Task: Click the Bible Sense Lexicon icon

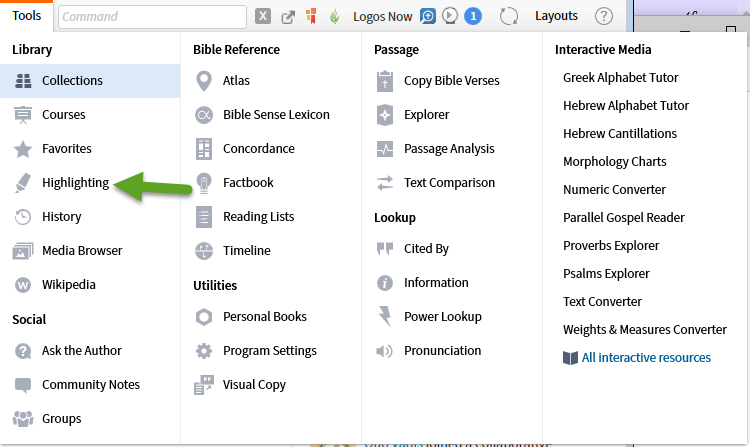Action: [204, 115]
